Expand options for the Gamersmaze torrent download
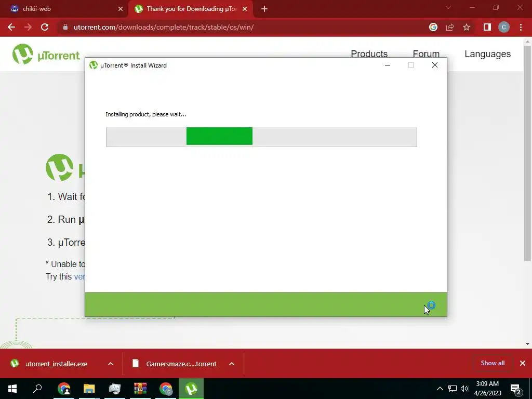The height and width of the screenshot is (399, 532). click(x=232, y=364)
